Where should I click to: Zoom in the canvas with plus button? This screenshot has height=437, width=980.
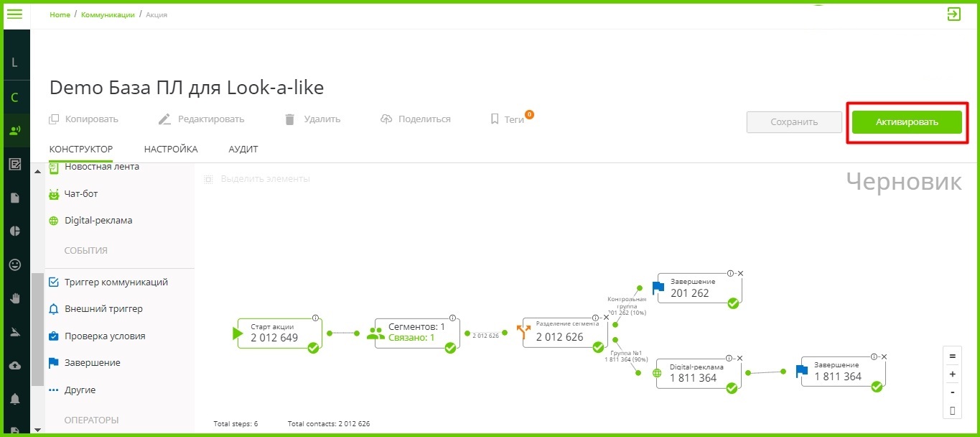click(x=952, y=374)
